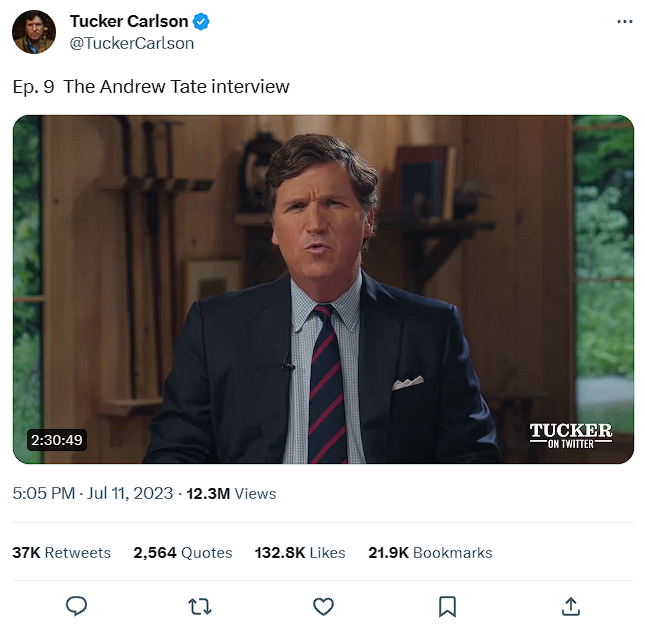View the 12.3M Views count

tap(231, 493)
